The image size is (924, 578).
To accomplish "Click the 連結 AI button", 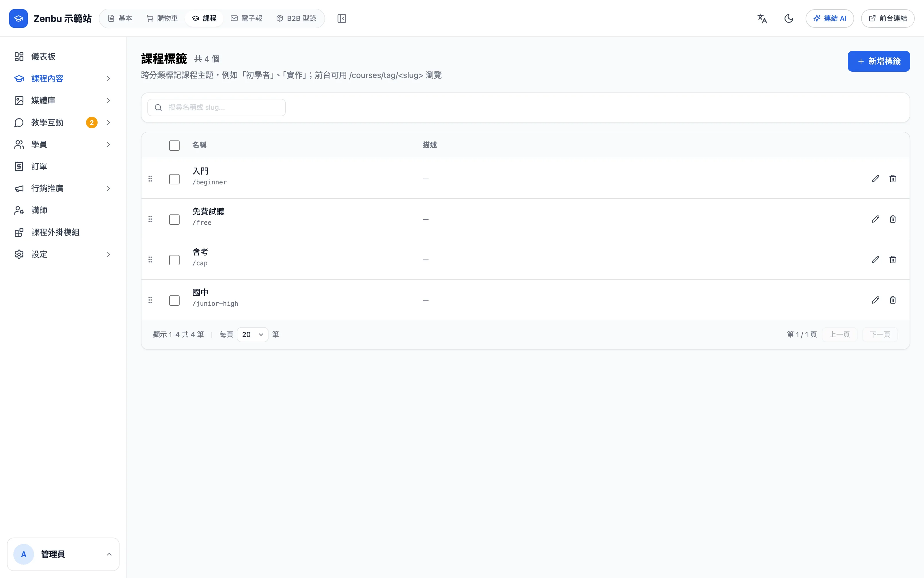I will coord(830,18).
